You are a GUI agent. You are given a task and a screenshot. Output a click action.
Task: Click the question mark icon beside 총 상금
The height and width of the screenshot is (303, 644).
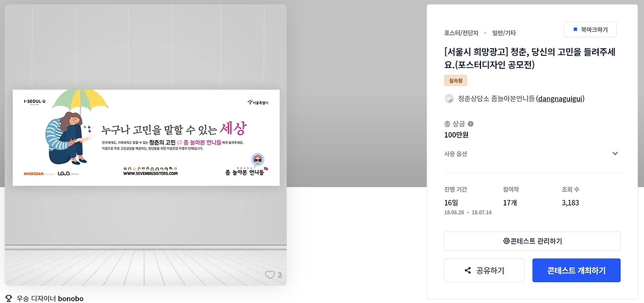coord(470,124)
